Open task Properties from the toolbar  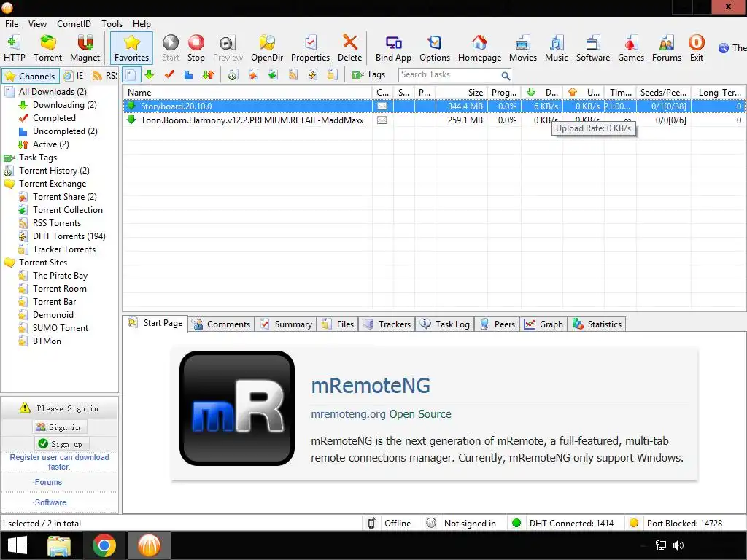click(x=310, y=48)
